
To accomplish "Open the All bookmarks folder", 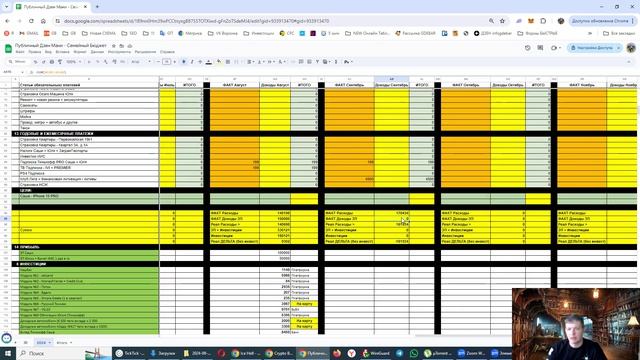I will [619, 33].
